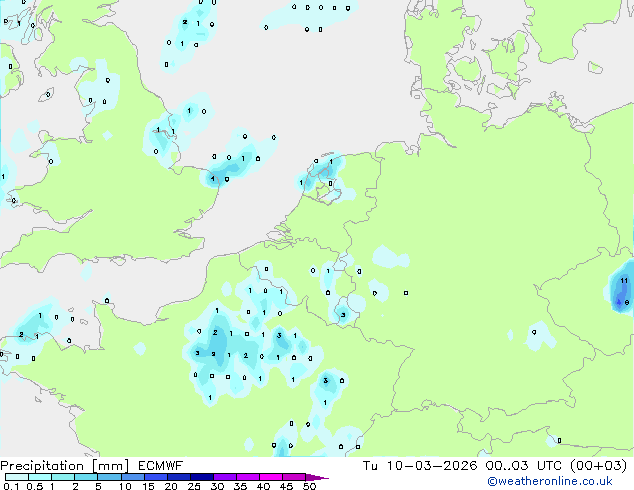Select the 30–35 mm purple legend box
The height and width of the screenshot is (490, 634).
tap(224, 477)
